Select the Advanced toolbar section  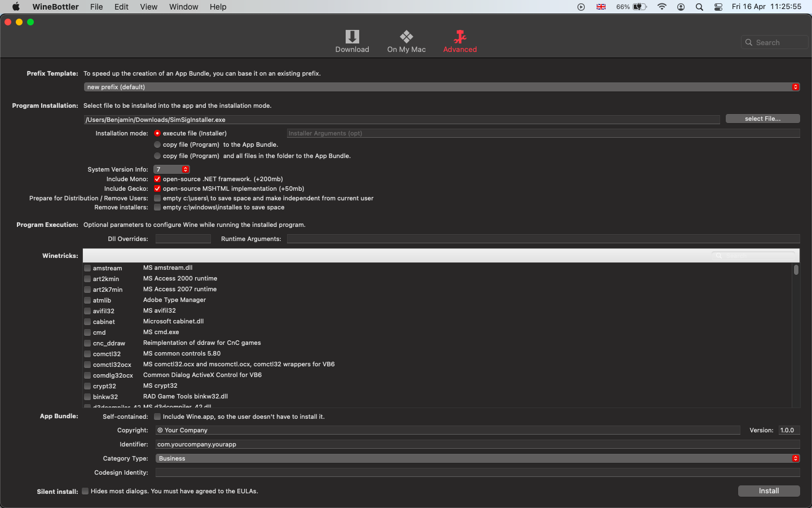460,42
